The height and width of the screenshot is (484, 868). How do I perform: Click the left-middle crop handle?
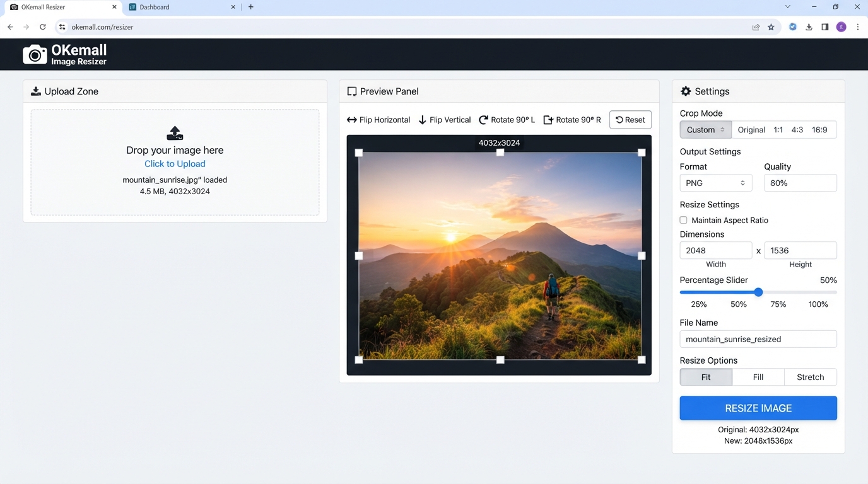pyautogui.click(x=359, y=256)
